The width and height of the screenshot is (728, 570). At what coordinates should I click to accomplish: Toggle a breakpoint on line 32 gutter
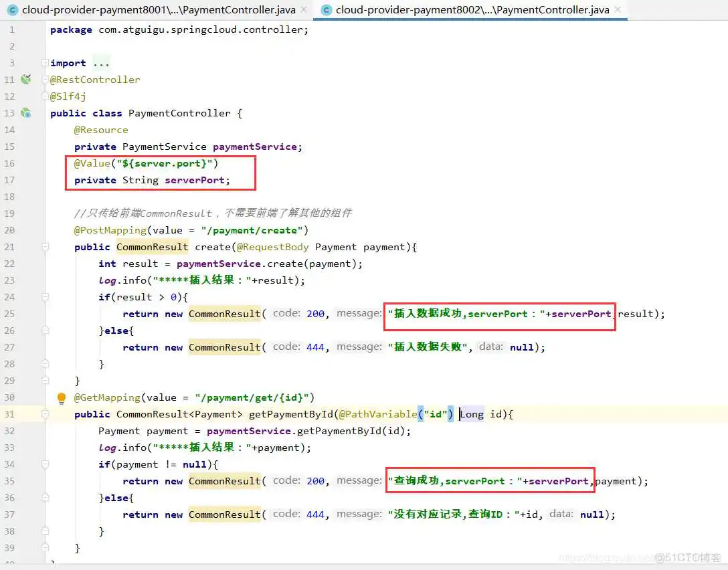pyautogui.click(x=29, y=430)
